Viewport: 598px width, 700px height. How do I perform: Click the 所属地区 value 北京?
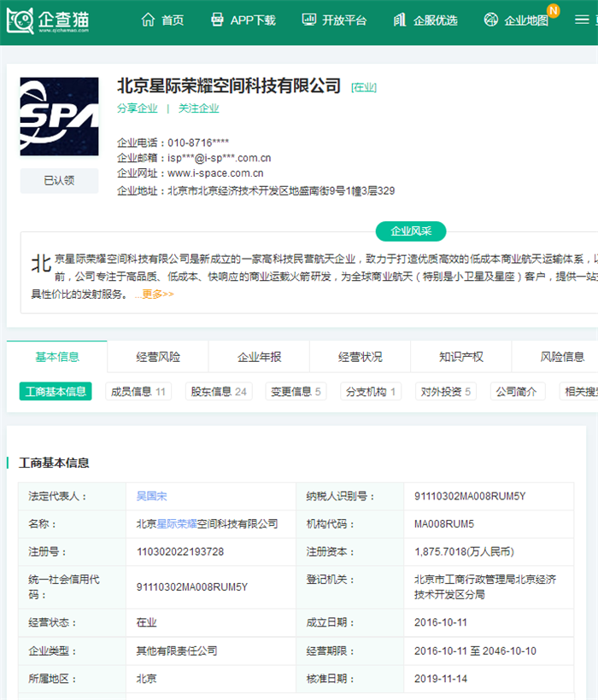146,679
